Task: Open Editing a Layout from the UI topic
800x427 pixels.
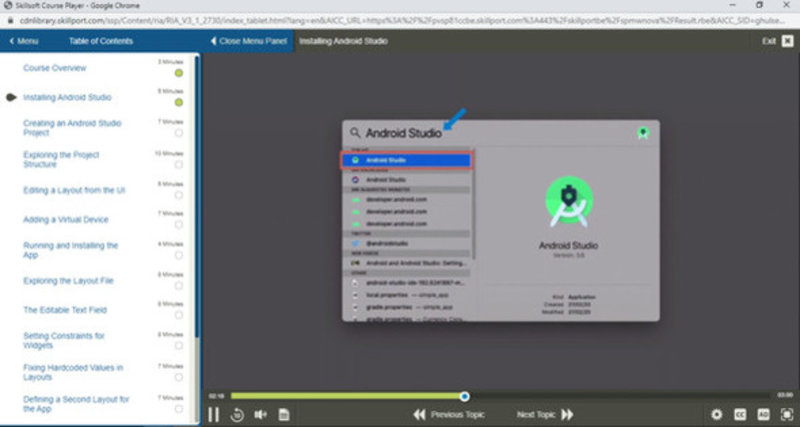Action: click(x=74, y=190)
